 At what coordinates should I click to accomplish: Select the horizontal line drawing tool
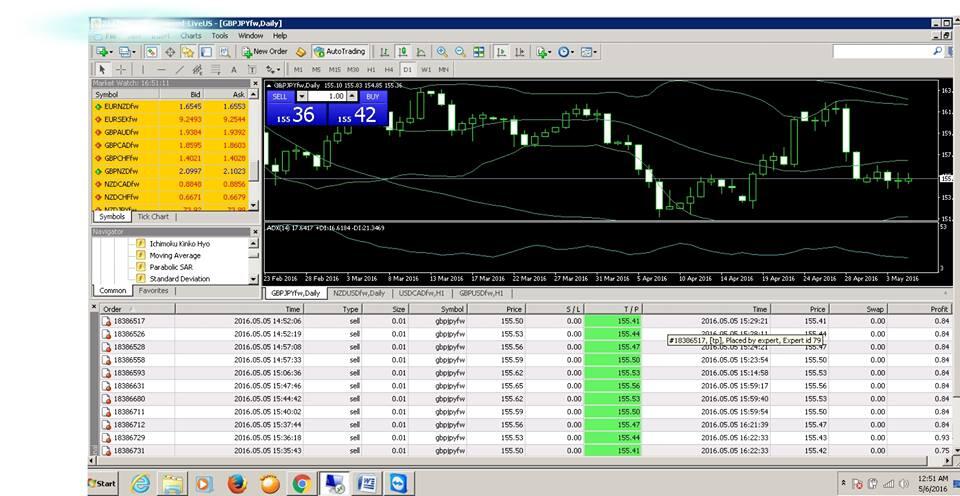[x=161, y=69]
